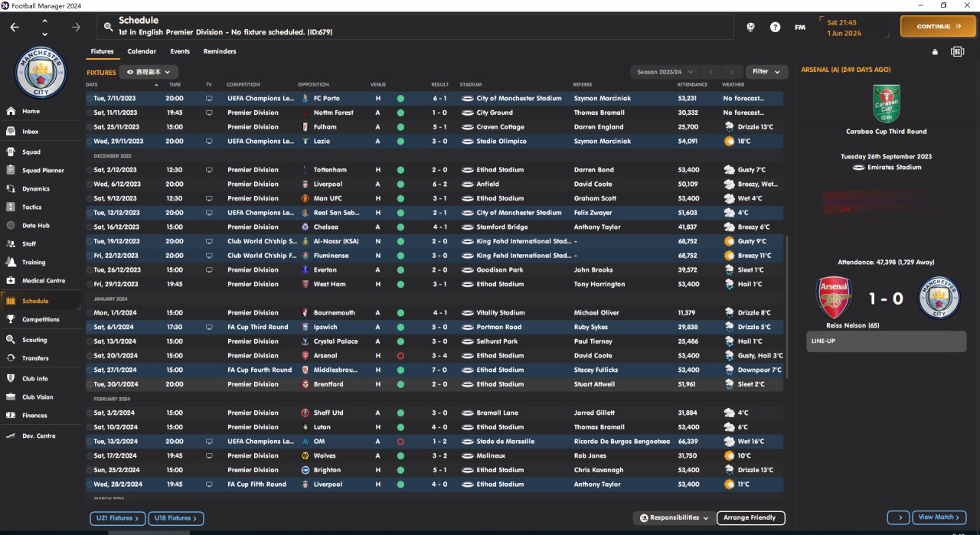This screenshot has width=980, height=535.
Task: Switch to the Events tab
Action: pyautogui.click(x=180, y=52)
